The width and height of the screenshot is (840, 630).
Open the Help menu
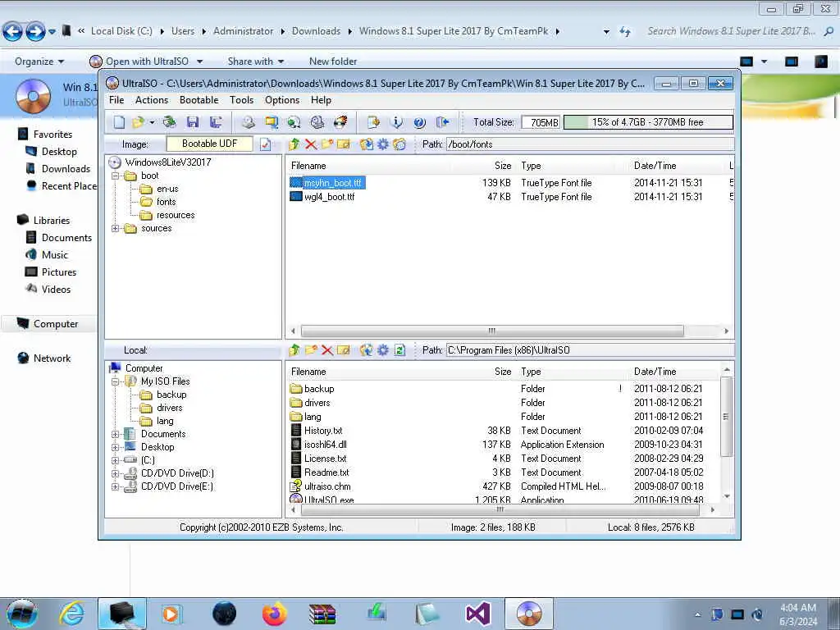point(321,100)
